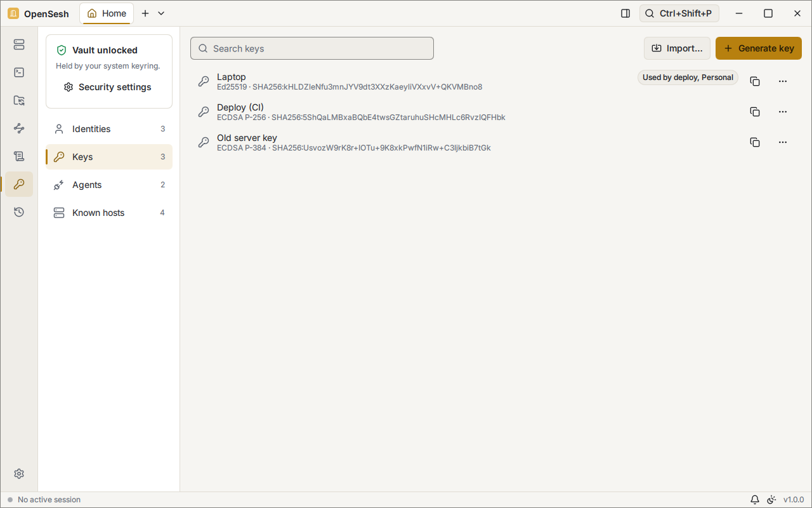This screenshot has height=508, width=812.
Task: Open Security settings
Action: [x=108, y=87]
